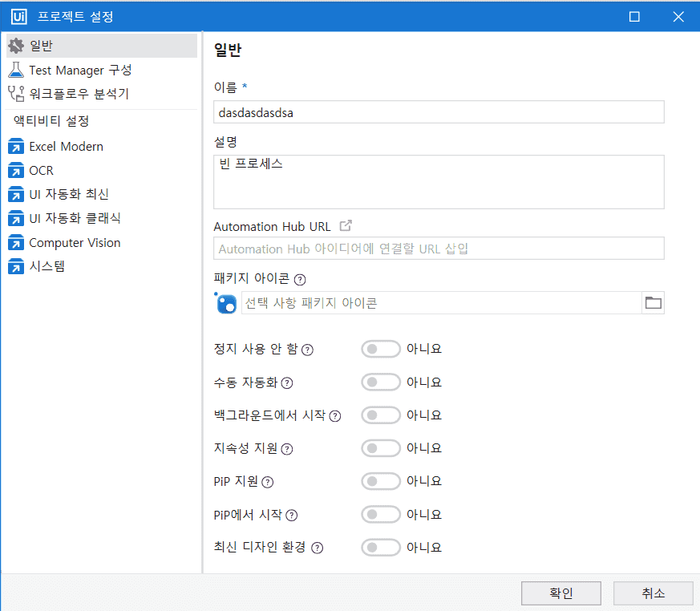Select OCR activity settings

102,171
